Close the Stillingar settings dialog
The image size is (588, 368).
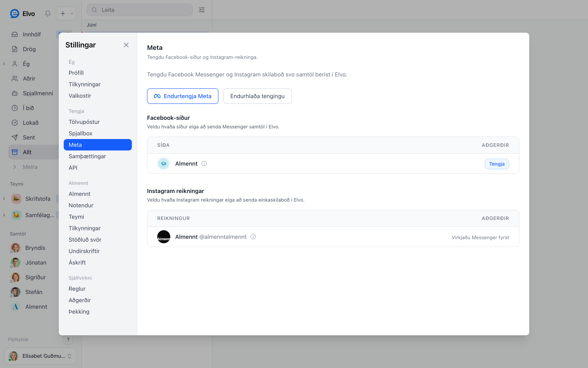coord(126,45)
